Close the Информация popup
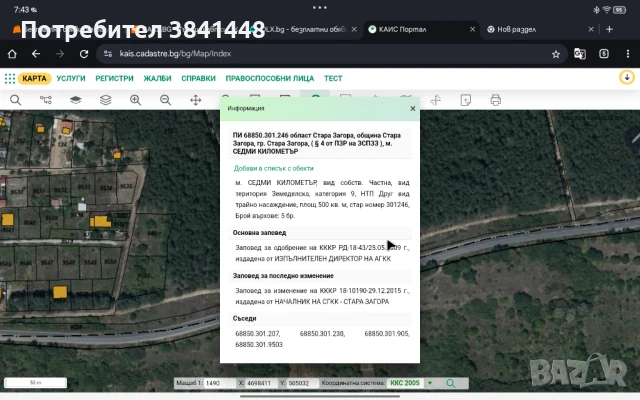 (x=412, y=108)
